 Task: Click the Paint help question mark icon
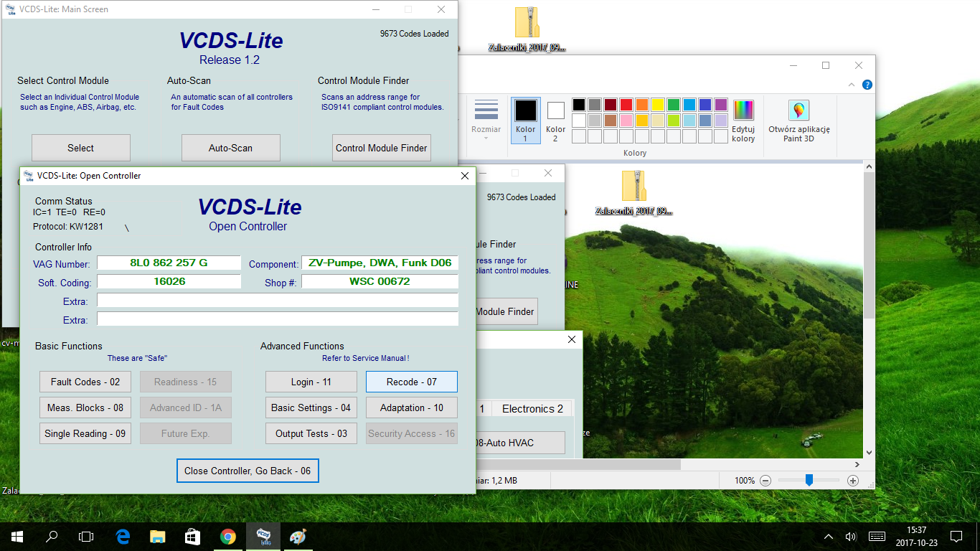pyautogui.click(x=867, y=85)
